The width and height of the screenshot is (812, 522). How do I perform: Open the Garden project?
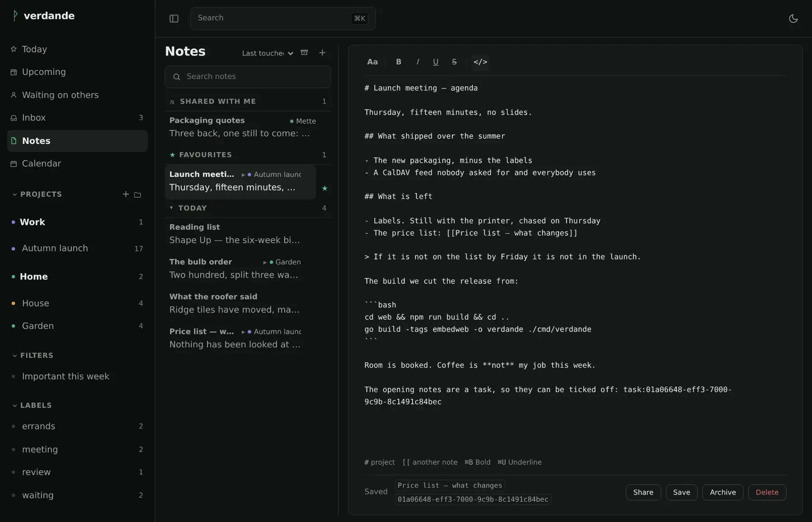point(77,326)
